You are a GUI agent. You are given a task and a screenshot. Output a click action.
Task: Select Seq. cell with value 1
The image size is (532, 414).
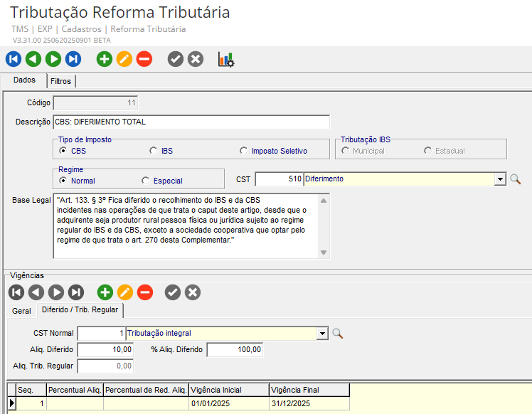click(31, 403)
